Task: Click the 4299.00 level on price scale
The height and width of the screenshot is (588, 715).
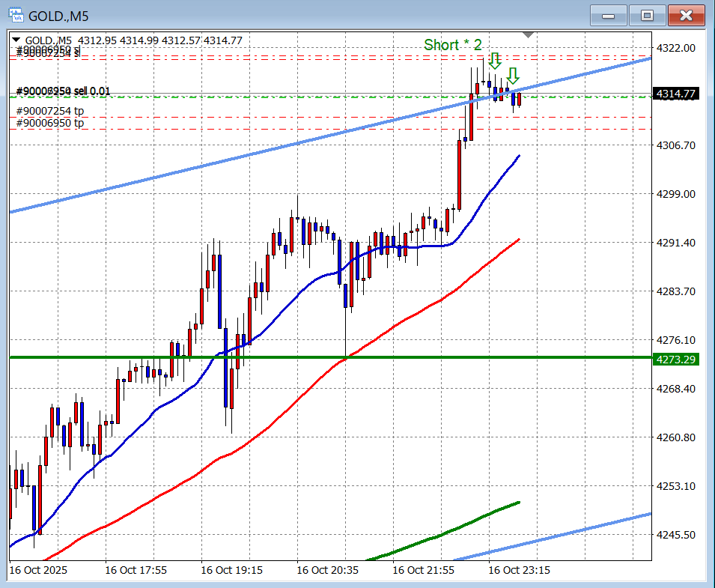Action: click(676, 194)
